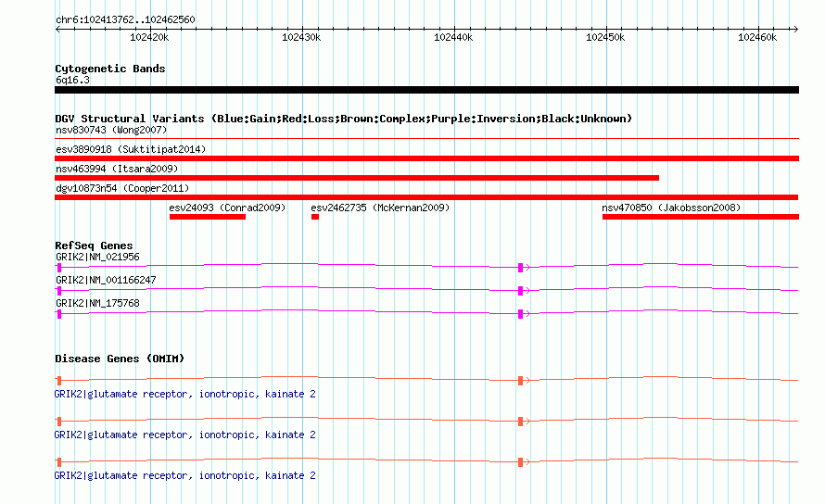Click the esv2462735 (McKernan2009) variant label
The image size is (825, 504).
(x=380, y=208)
